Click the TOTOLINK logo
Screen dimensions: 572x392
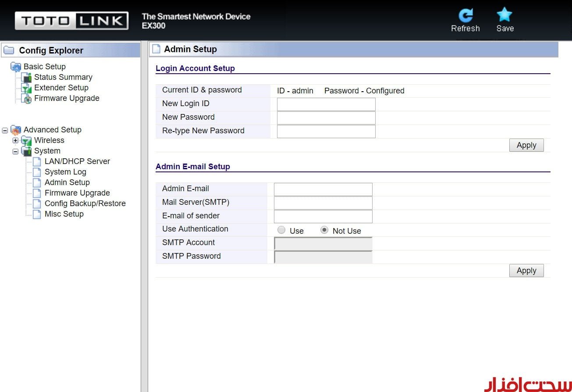tap(71, 21)
